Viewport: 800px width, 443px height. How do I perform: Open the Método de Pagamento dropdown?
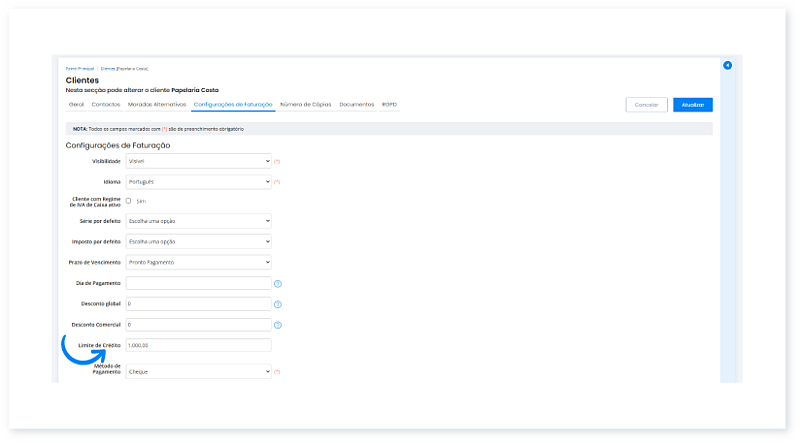(x=198, y=372)
